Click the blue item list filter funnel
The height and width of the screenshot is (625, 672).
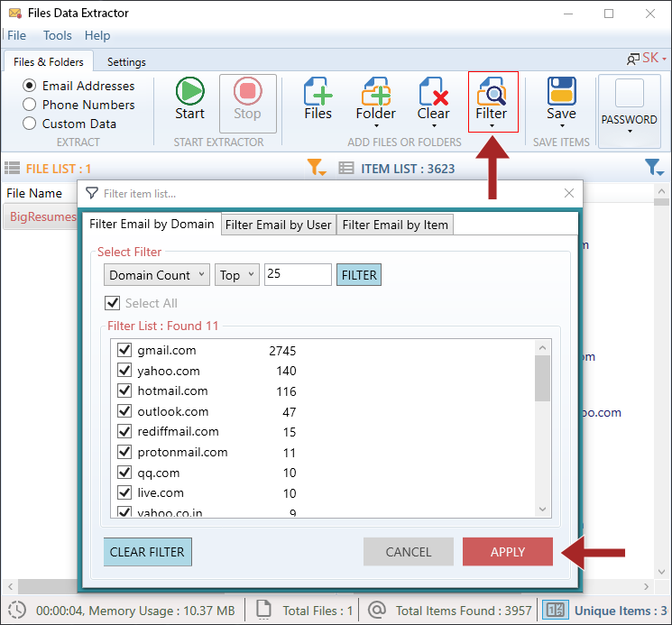[x=654, y=167]
